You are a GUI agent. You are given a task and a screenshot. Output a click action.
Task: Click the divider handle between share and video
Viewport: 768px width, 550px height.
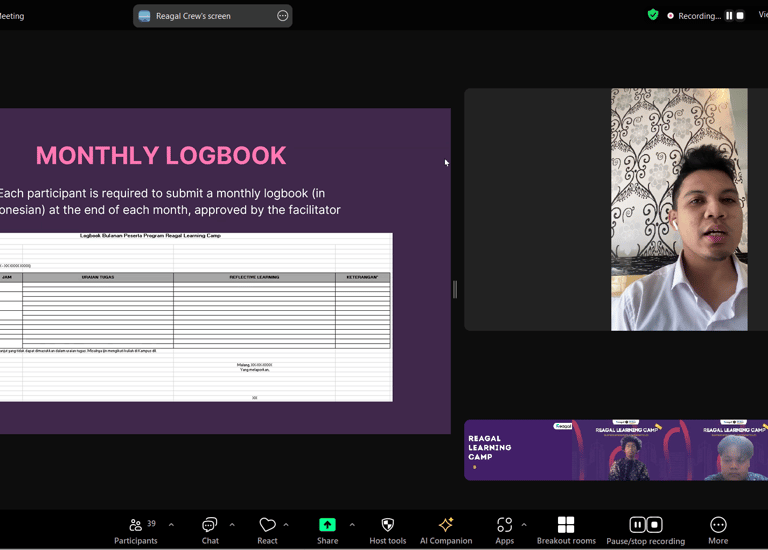tap(455, 289)
